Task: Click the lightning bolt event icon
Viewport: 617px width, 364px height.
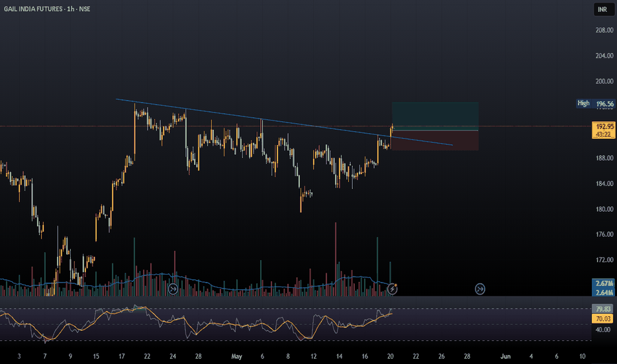Action: point(392,289)
